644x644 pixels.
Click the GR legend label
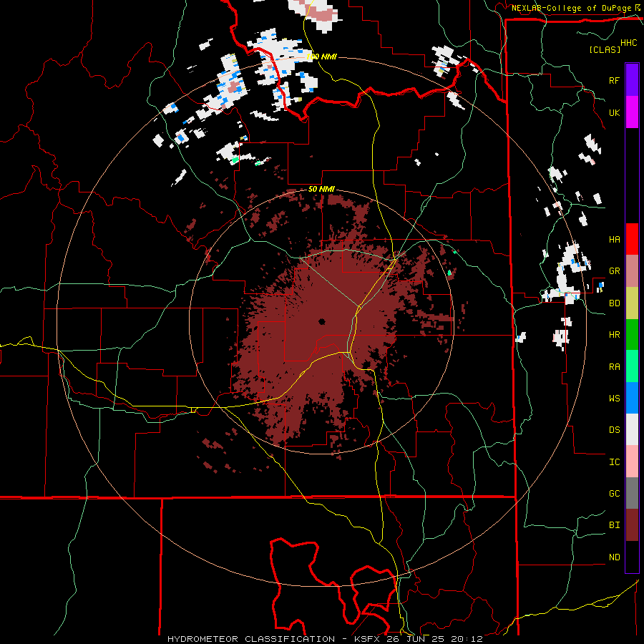(x=614, y=271)
